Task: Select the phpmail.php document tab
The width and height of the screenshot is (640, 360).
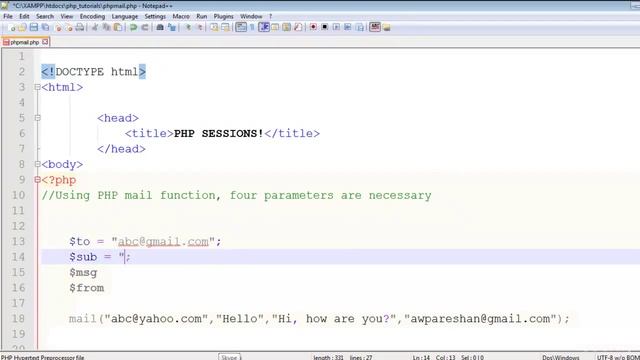Action: coord(25,42)
